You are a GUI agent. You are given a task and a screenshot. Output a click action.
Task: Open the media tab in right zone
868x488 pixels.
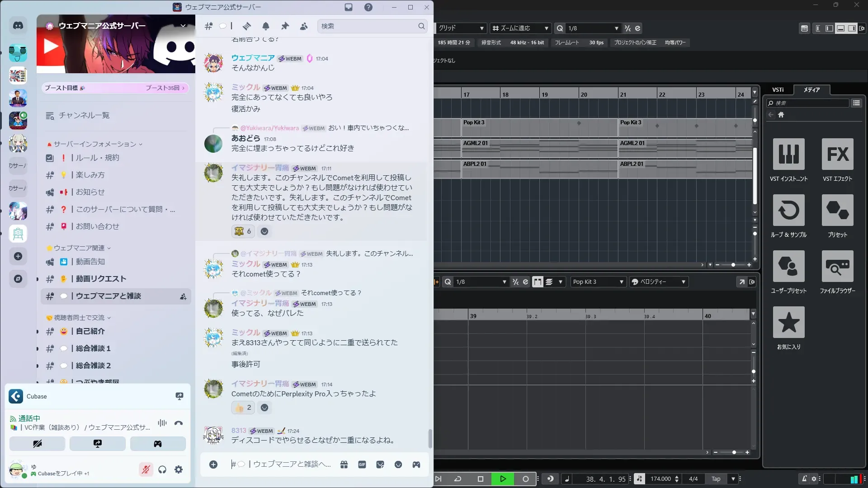[x=811, y=90]
